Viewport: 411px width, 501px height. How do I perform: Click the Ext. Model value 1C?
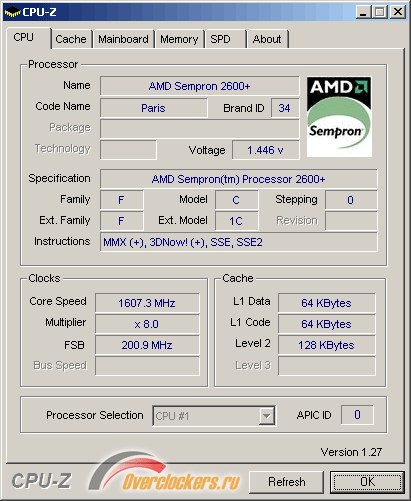coord(236,221)
